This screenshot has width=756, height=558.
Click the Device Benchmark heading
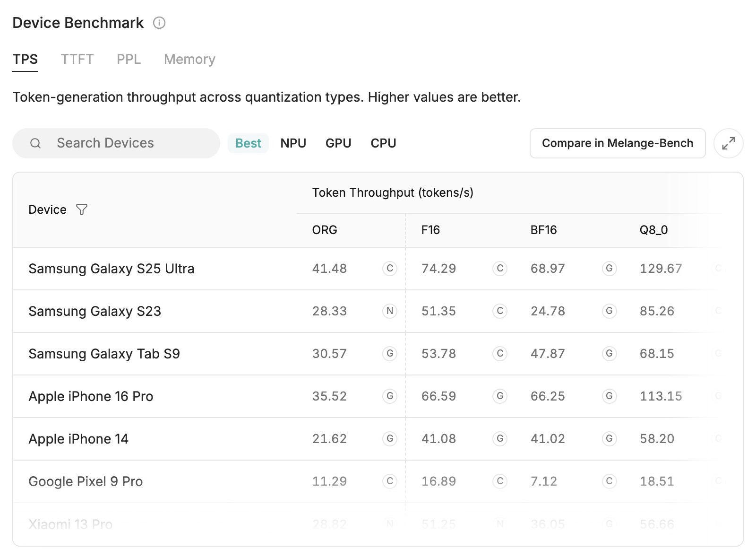78,23
